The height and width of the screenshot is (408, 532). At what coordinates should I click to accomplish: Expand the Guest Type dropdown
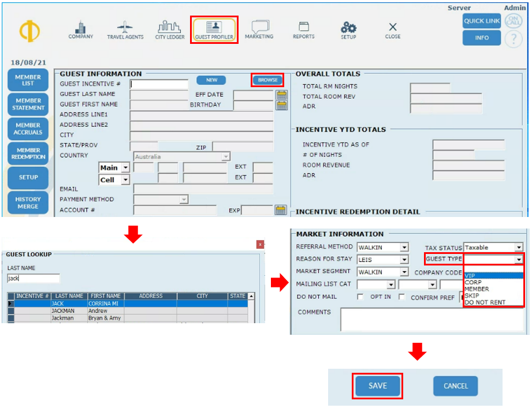(519, 260)
